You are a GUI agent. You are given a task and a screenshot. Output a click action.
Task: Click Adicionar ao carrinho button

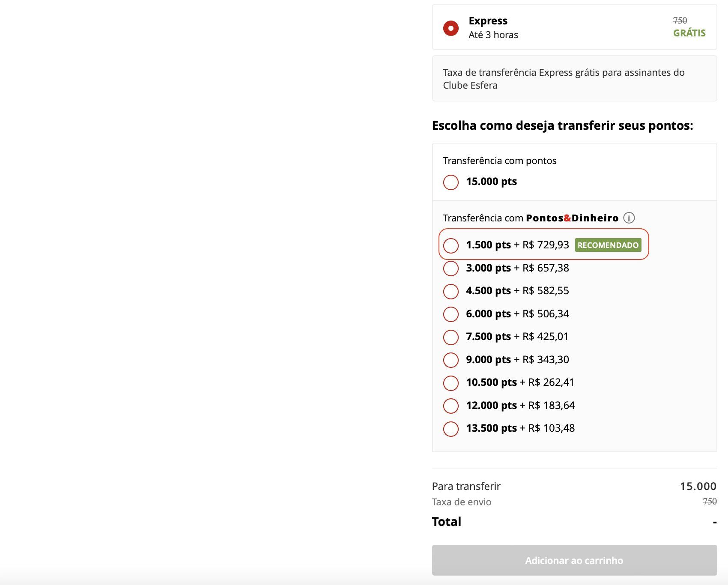point(574,560)
